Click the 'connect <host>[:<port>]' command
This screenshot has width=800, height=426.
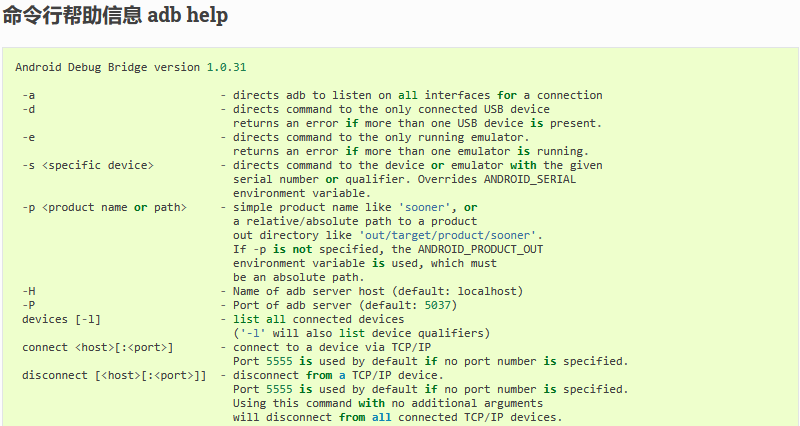[x=97, y=347]
